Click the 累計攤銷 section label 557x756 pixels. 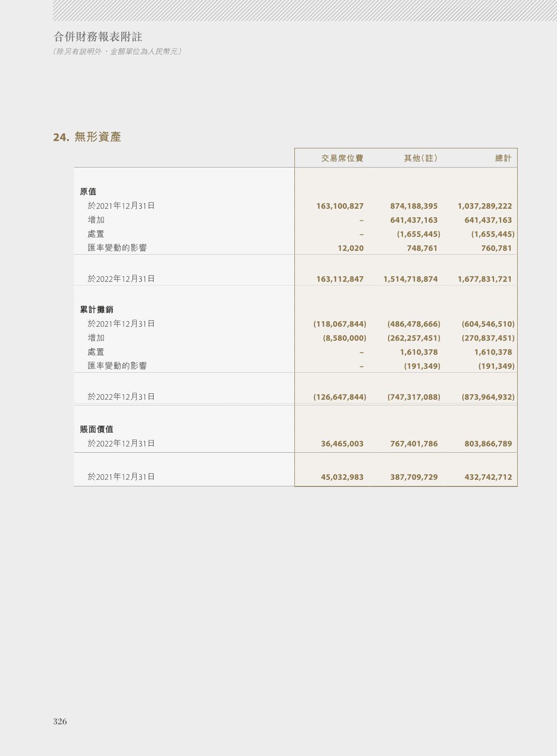pyautogui.click(x=96, y=309)
